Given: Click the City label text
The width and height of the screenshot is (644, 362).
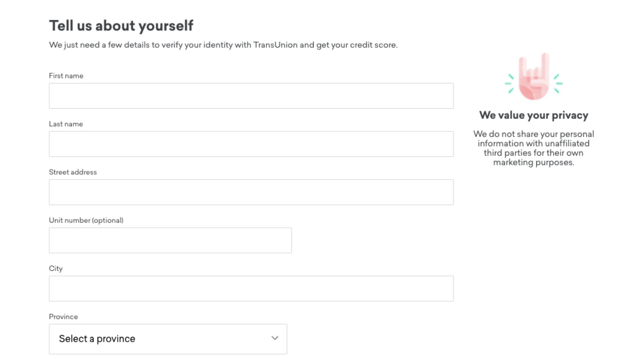Looking at the screenshot, I should (56, 268).
